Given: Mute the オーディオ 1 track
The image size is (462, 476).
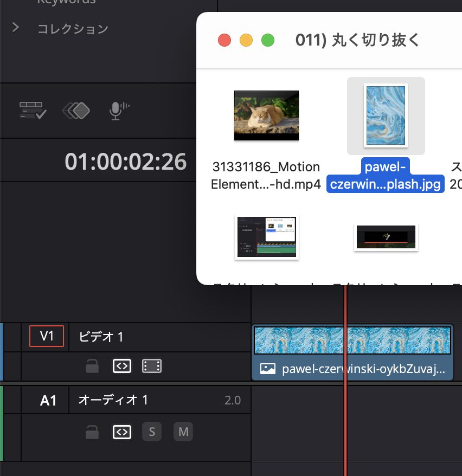Looking at the screenshot, I should pos(183,432).
